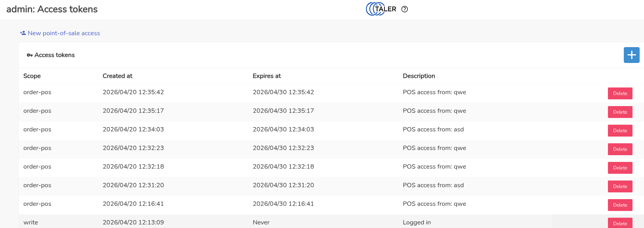
Task: Click the Created at column header
Action: [117, 76]
